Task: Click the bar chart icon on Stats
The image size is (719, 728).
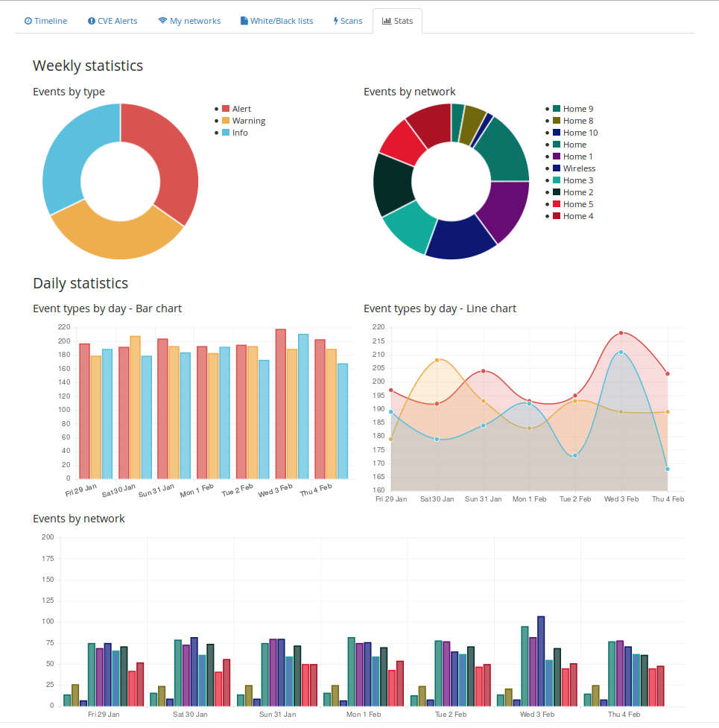Action: pos(386,21)
